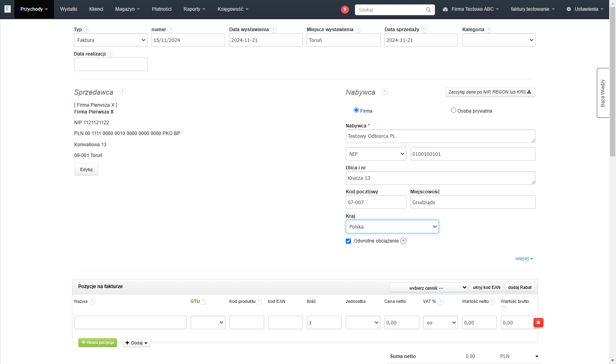This screenshot has width=616, height=364.
Task: Uncheck the Odwrotne obciążenie checkbox
Action: pos(348,241)
